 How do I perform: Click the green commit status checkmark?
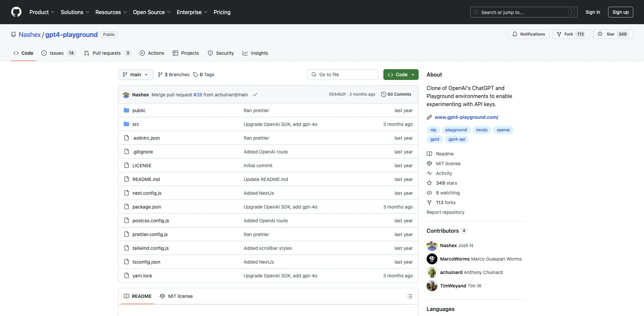coord(255,95)
